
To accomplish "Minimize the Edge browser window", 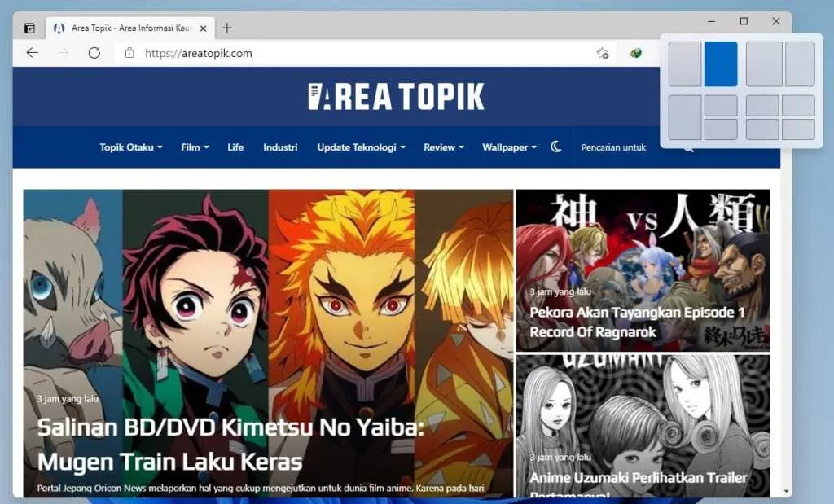I will [x=712, y=21].
